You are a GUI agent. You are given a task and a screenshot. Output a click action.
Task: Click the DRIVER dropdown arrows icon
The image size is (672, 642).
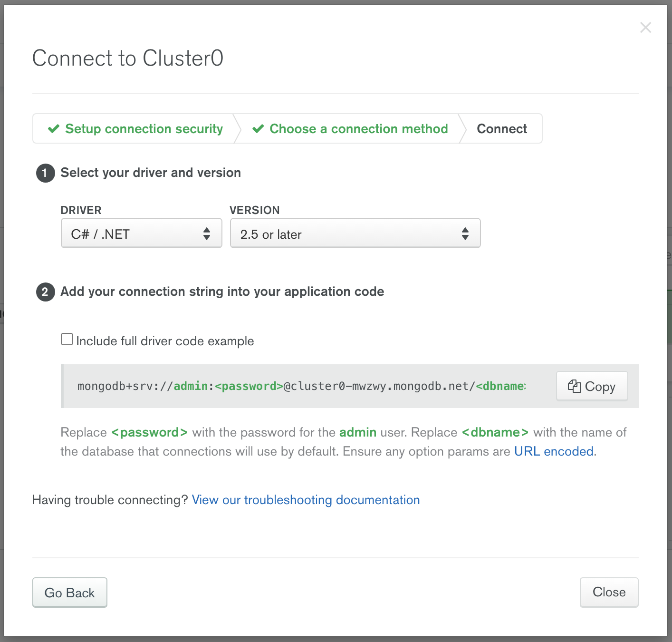point(207,233)
